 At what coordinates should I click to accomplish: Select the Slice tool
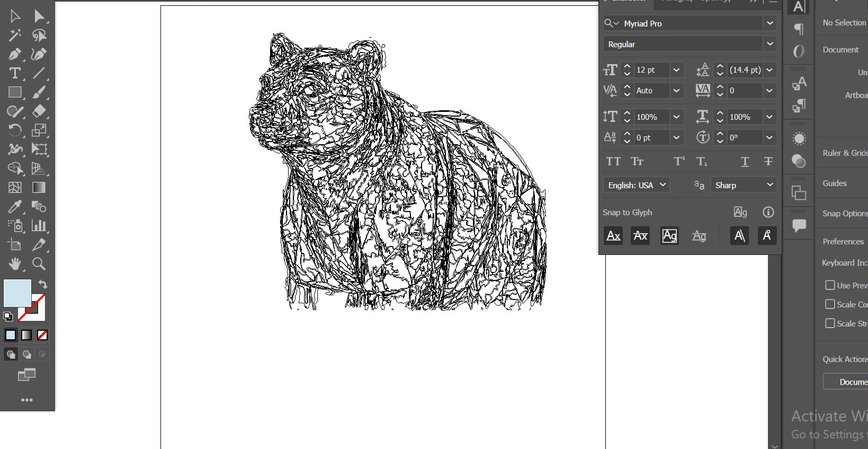(39, 245)
